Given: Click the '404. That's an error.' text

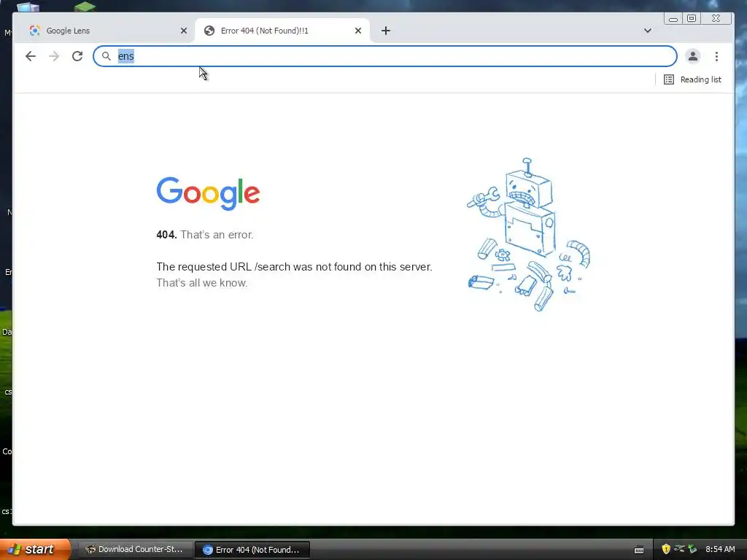Looking at the screenshot, I should [x=205, y=235].
